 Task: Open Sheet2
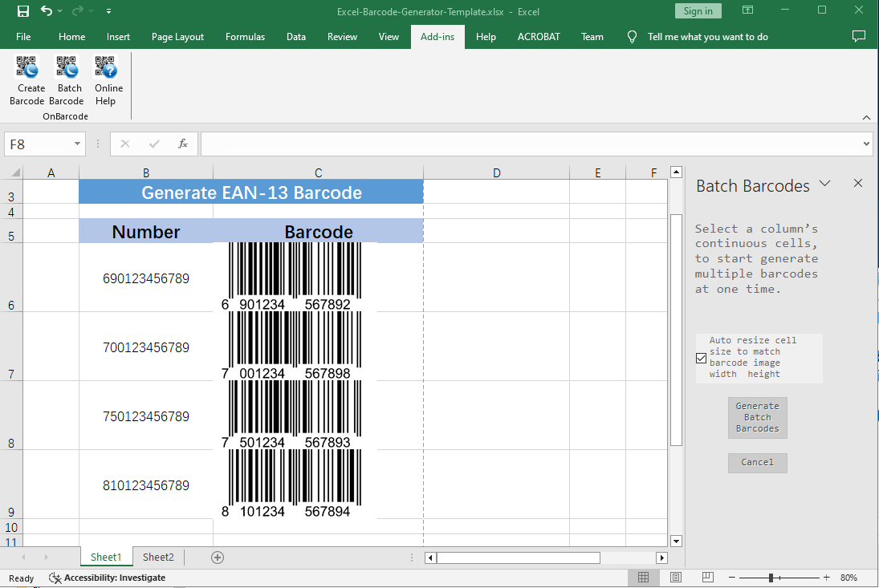pyautogui.click(x=157, y=557)
